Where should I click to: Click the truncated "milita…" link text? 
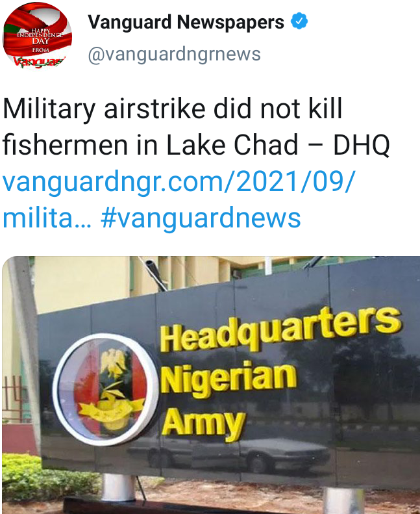point(47,217)
